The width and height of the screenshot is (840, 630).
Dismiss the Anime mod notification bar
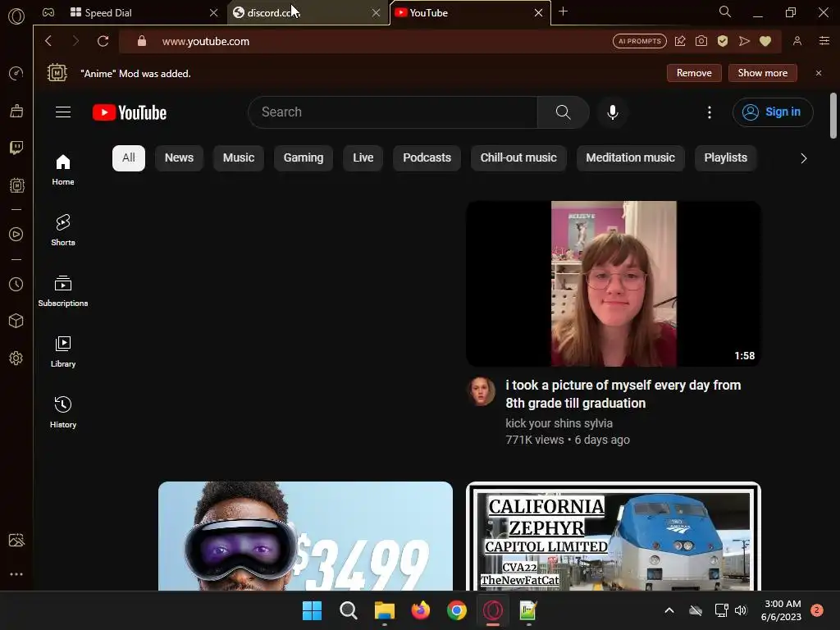pyautogui.click(x=819, y=73)
